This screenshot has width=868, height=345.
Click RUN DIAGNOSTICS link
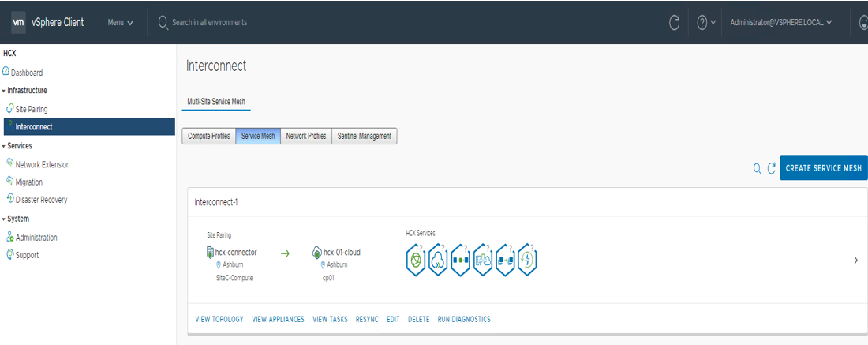tap(464, 319)
